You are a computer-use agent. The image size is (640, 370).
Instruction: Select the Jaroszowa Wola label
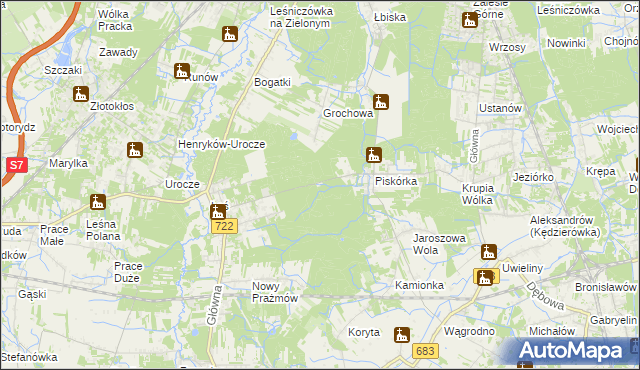439,244
